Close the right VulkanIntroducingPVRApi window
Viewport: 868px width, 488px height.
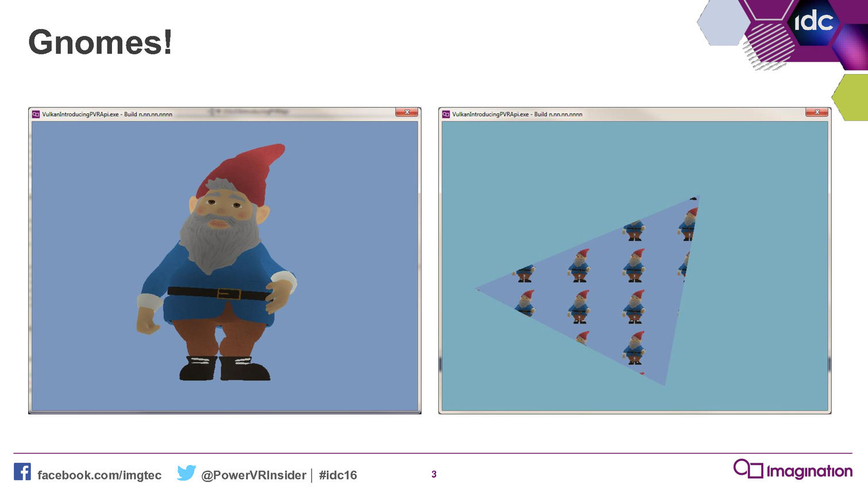click(x=817, y=113)
